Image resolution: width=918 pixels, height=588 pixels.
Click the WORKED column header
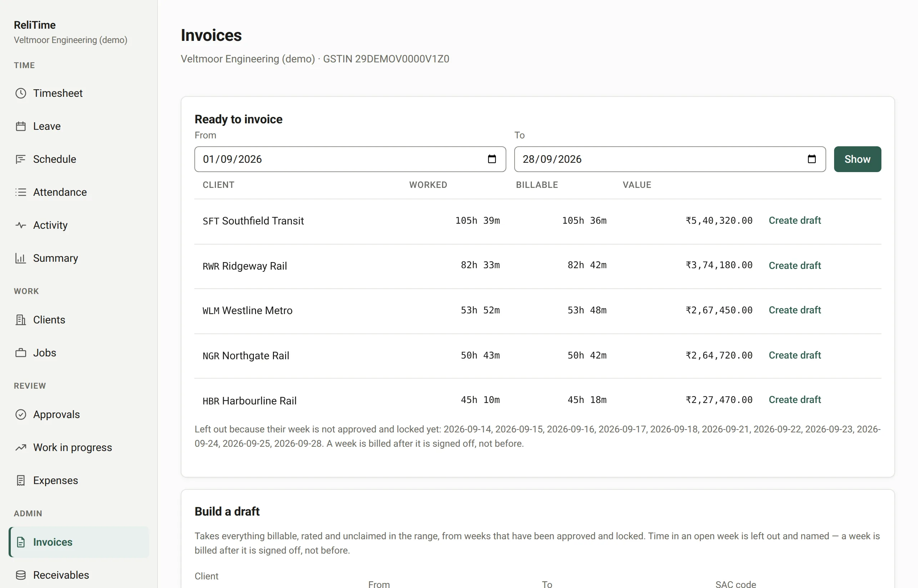428,185
